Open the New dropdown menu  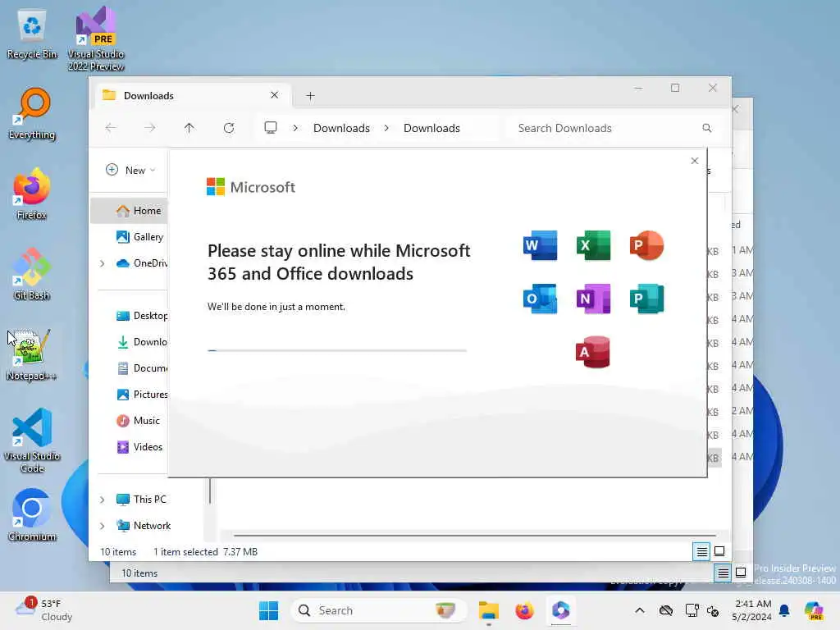130,170
